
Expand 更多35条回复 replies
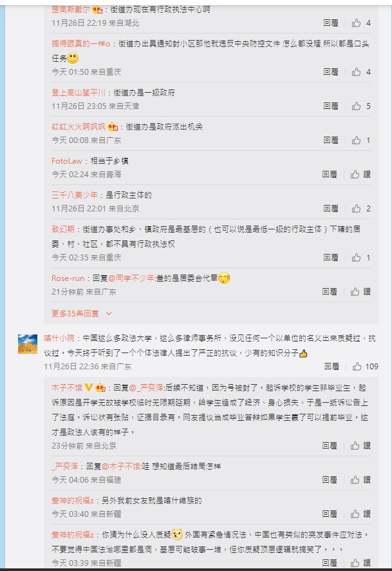[75, 314]
